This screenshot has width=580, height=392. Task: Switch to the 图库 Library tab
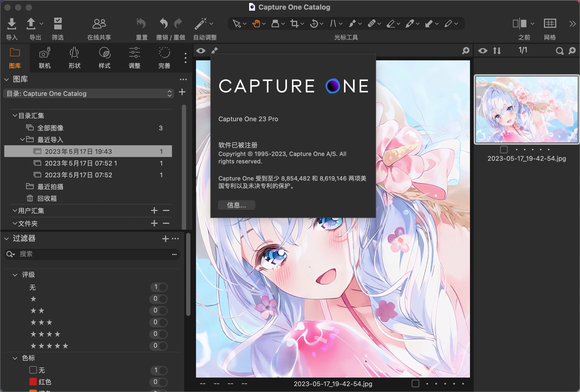pyautogui.click(x=15, y=58)
